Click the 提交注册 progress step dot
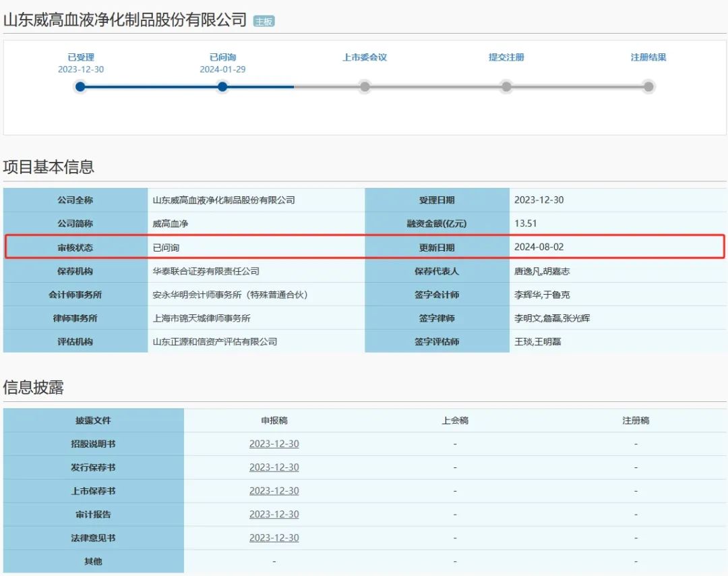Viewport: 728px width, 576px height. pos(506,86)
